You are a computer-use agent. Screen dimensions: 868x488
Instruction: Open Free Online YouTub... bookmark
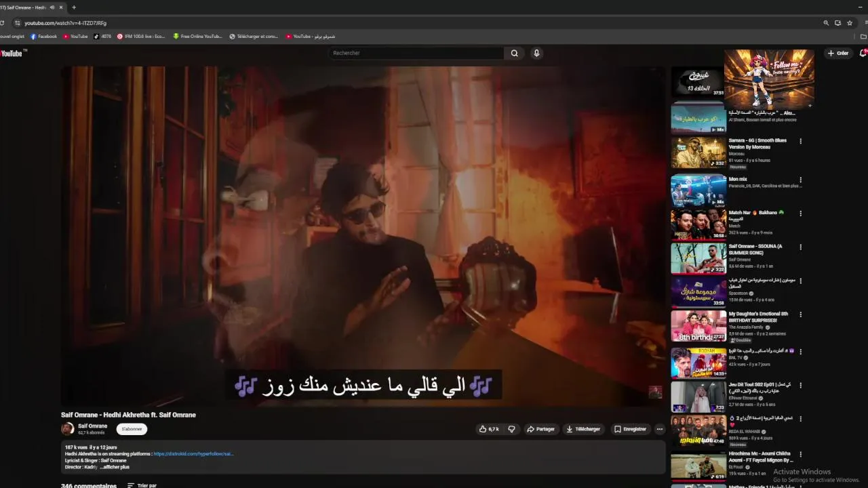pyautogui.click(x=197, y=37)
